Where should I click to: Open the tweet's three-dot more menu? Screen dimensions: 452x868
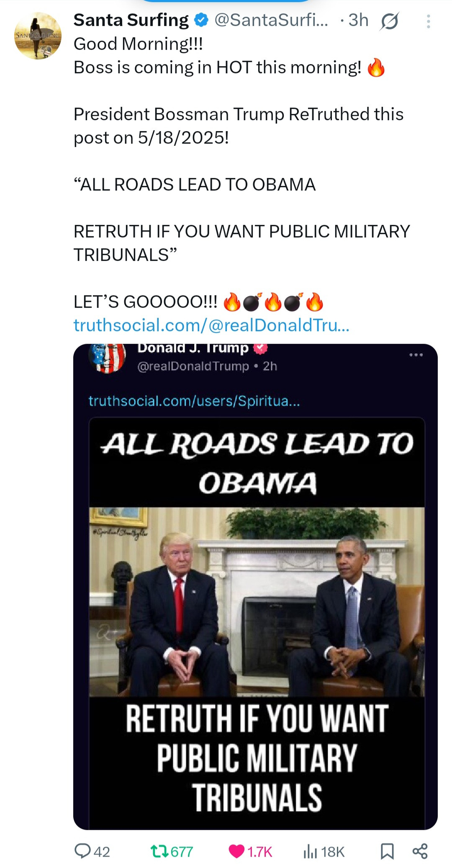click(428, 21)
